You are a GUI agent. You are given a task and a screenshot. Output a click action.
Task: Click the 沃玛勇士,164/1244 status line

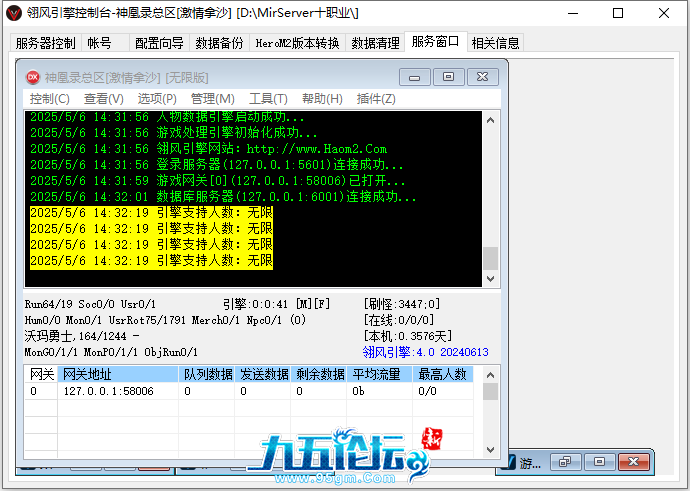pyautogui.click(x=82, y=336)
